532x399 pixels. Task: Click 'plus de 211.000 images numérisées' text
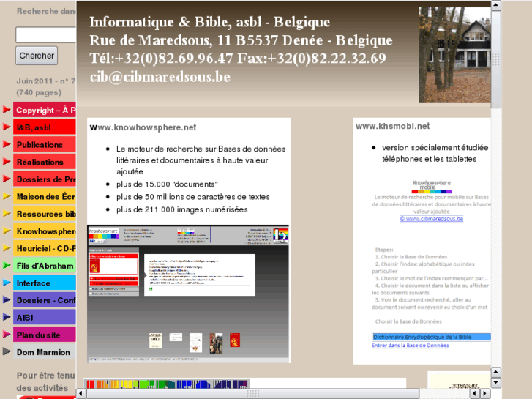point(182,209)
